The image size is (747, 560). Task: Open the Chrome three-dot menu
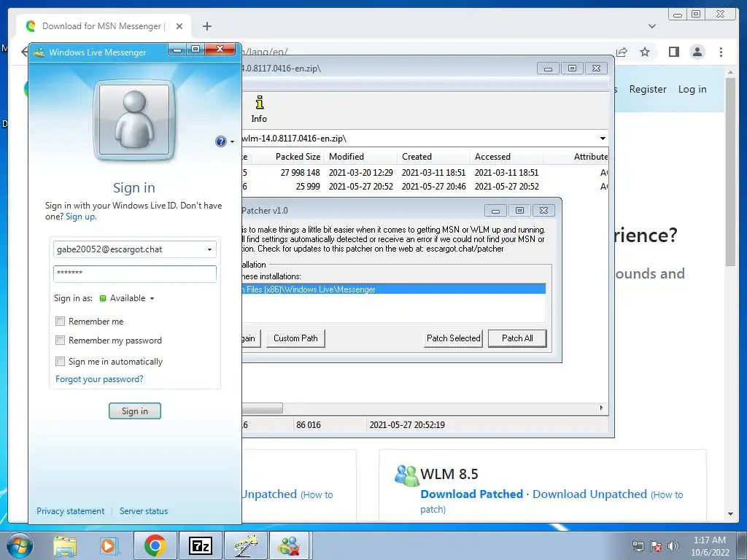(721, 52)
